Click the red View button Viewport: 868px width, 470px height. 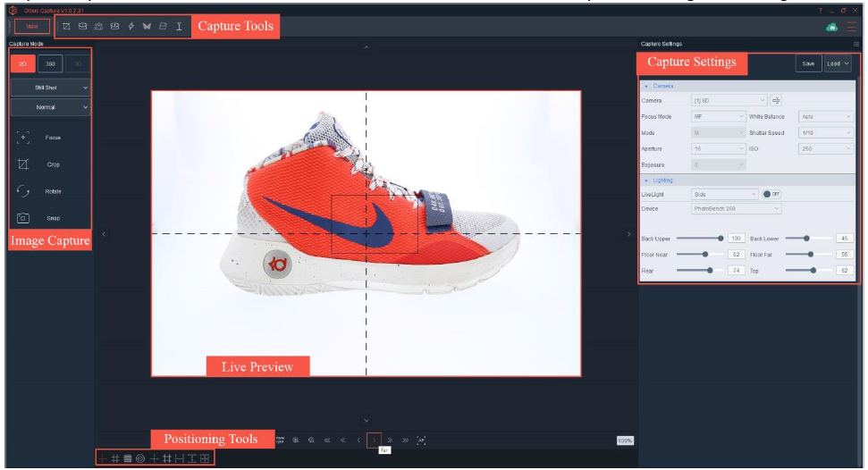[32, 26]
